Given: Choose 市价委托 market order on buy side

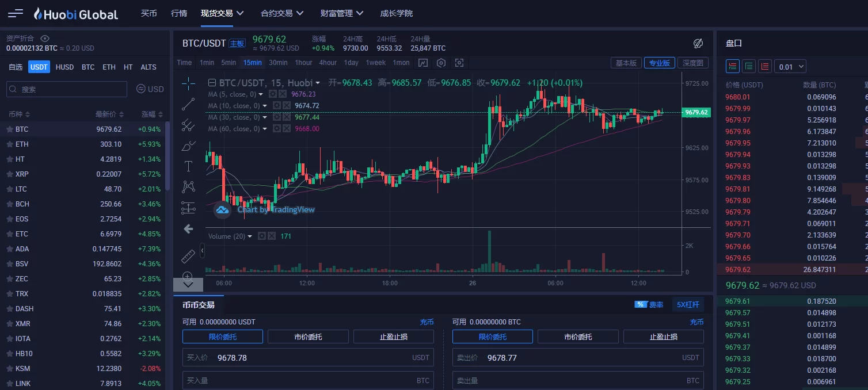Looking at the screenshot, I should 308,337.
